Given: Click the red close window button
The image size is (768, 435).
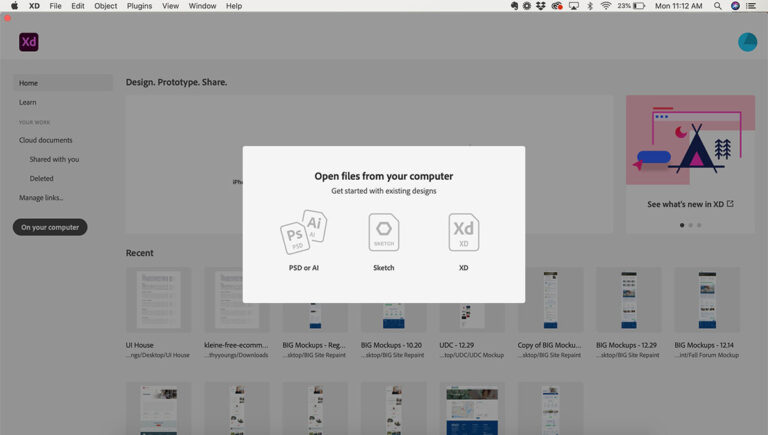Looking at the screenshot, I should pyautogui.click(x=7, y=18).
